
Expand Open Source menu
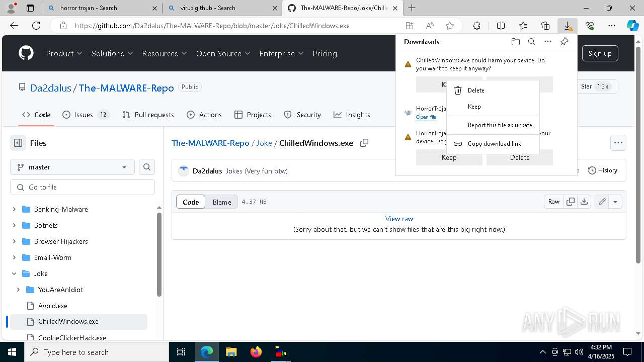pyautogui.click(x=223, y=53)
